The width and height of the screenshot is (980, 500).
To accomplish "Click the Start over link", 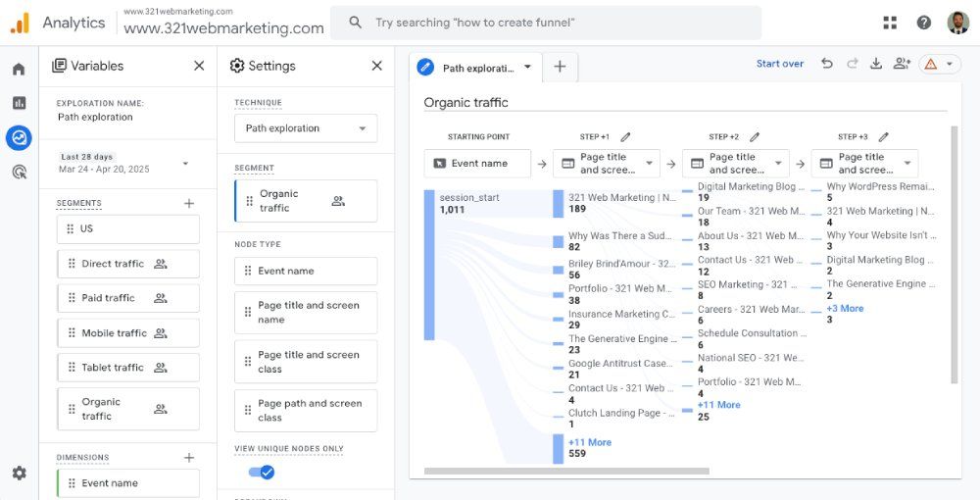I will click(x=779, y=64).
